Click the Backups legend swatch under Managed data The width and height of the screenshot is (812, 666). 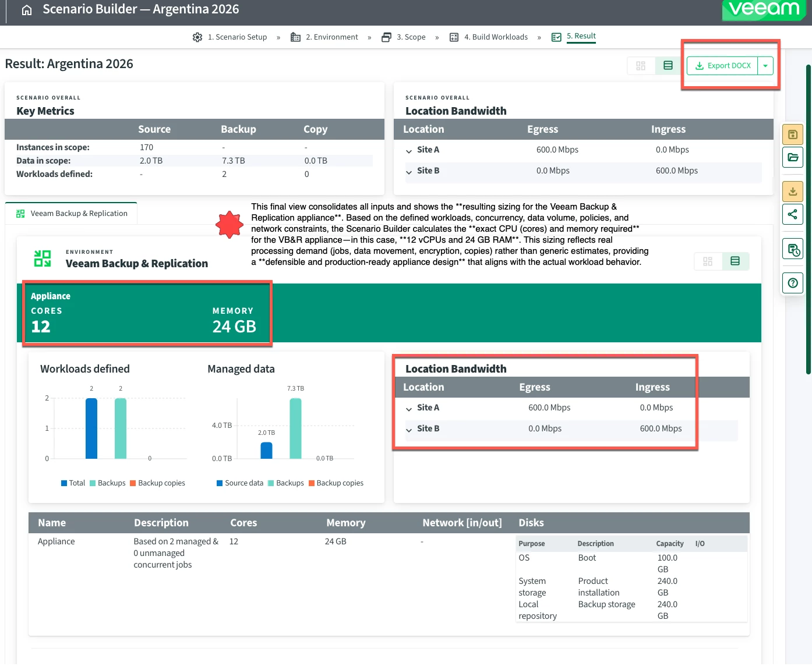(x=271, y=483)
